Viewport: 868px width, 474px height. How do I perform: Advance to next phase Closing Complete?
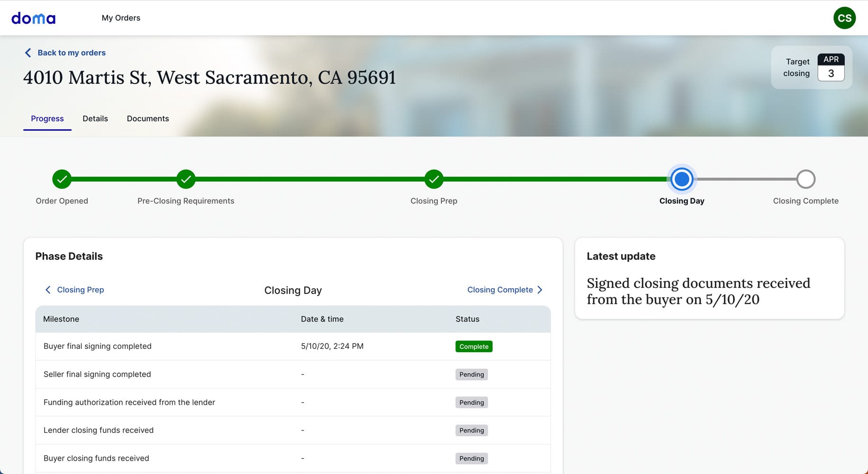505,290
